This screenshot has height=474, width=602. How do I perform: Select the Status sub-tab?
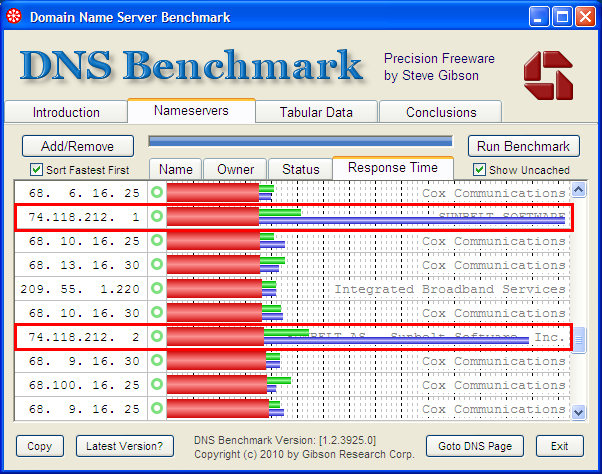click(300, 169)
